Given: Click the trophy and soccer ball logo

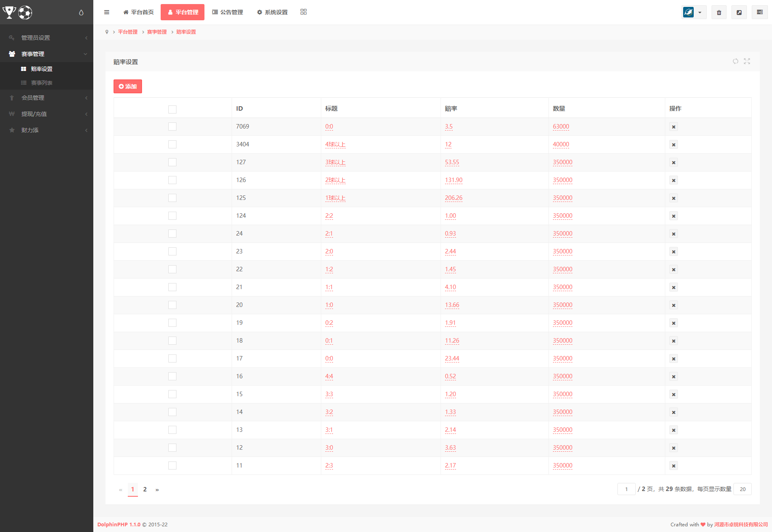Looking at the screenshot, I should pos(17,12).
